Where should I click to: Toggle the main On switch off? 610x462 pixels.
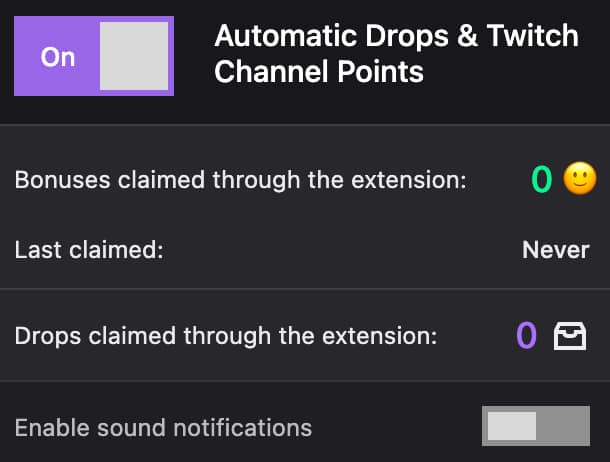(93, 56)
